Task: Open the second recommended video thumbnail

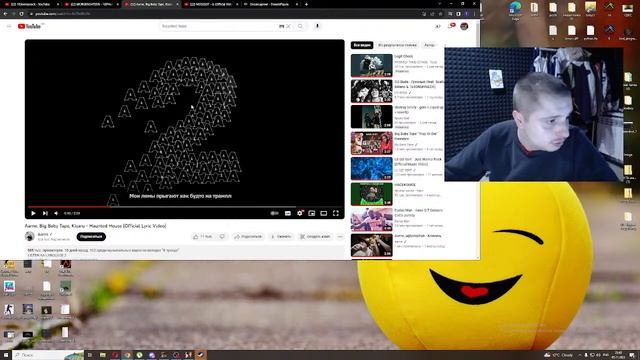Action: (371, 91)
